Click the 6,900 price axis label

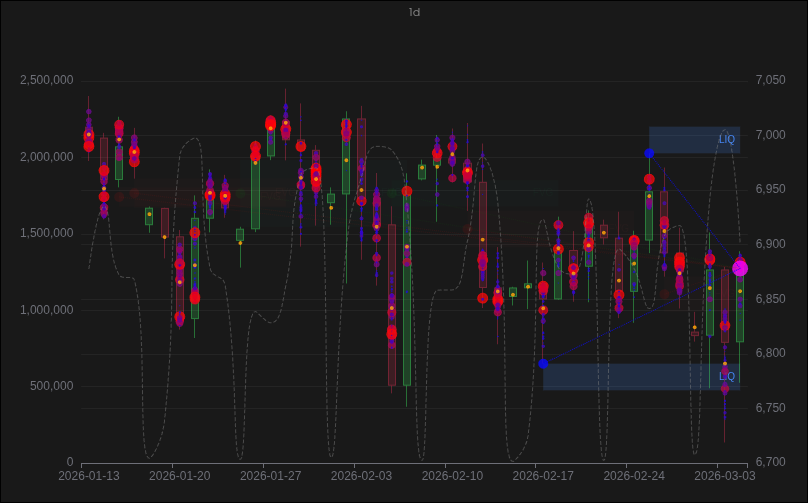point(770,244)
